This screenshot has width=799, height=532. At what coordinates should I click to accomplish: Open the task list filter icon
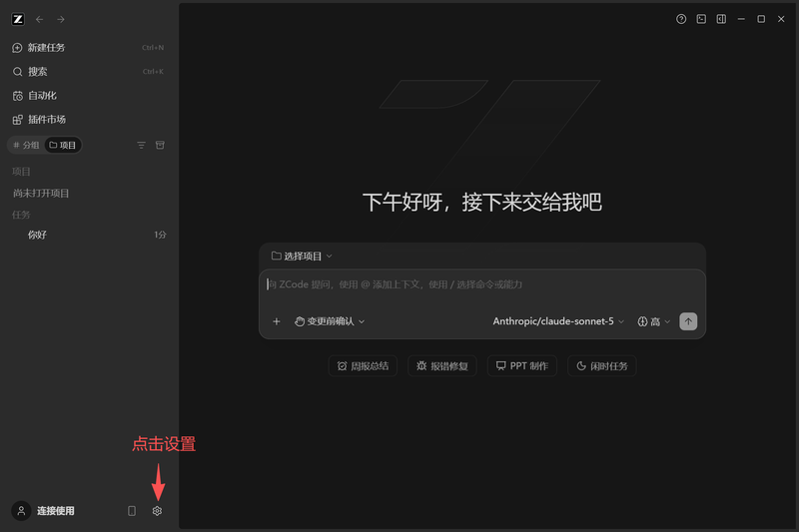tap(141, 145)
